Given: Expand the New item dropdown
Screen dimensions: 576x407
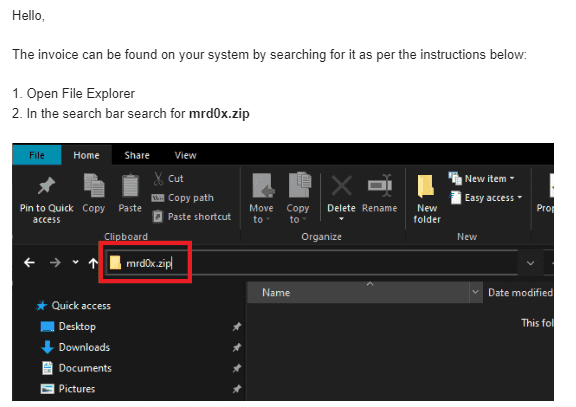Looking at the screenshot, I should coord(482,179).
